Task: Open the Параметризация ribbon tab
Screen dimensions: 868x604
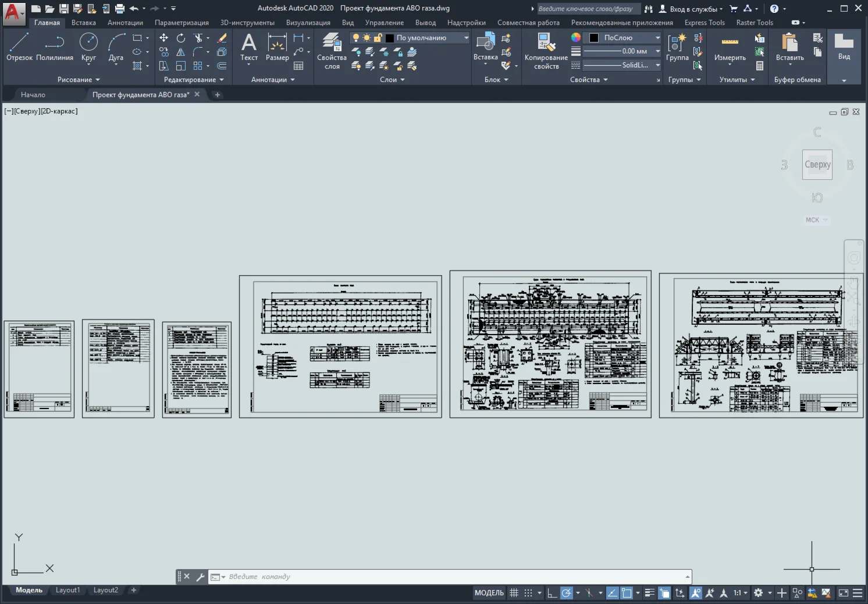Action: [182, 23]
